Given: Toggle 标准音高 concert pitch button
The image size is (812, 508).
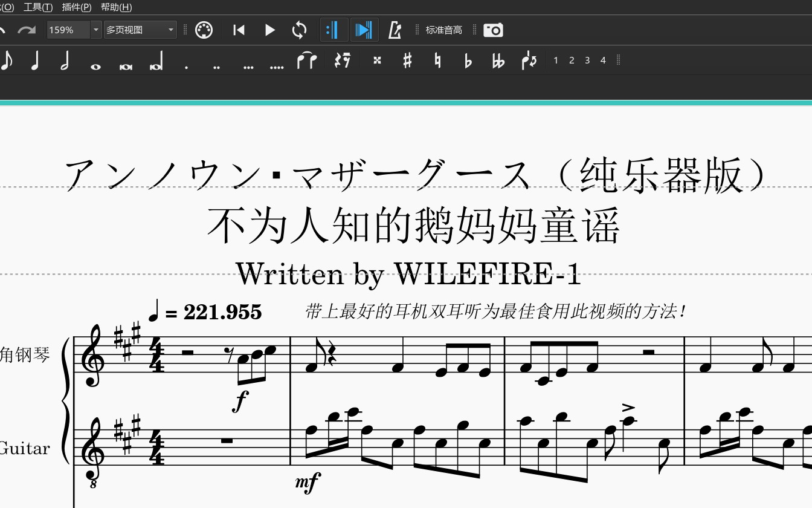Looking at the screenshot, I should tap(443, 30).
